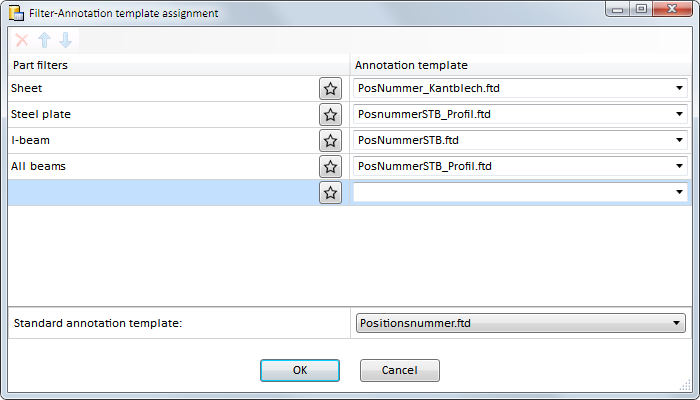Click star button in the empty row

point(330,192)
